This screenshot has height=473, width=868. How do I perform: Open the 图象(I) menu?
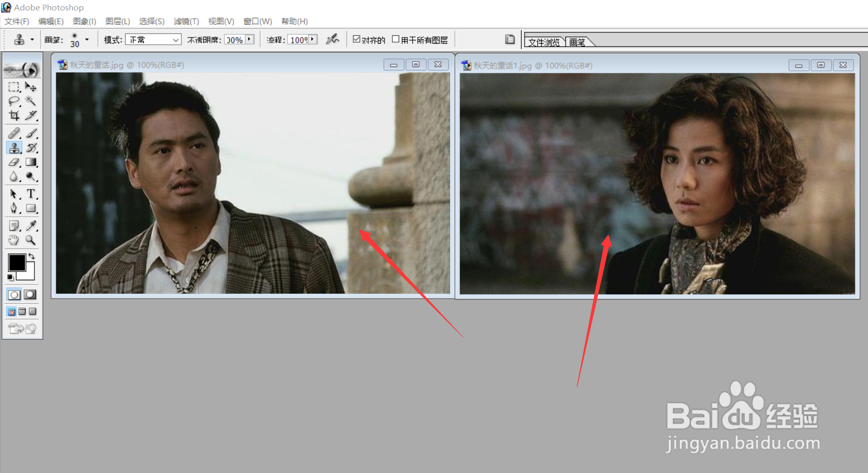84,21
